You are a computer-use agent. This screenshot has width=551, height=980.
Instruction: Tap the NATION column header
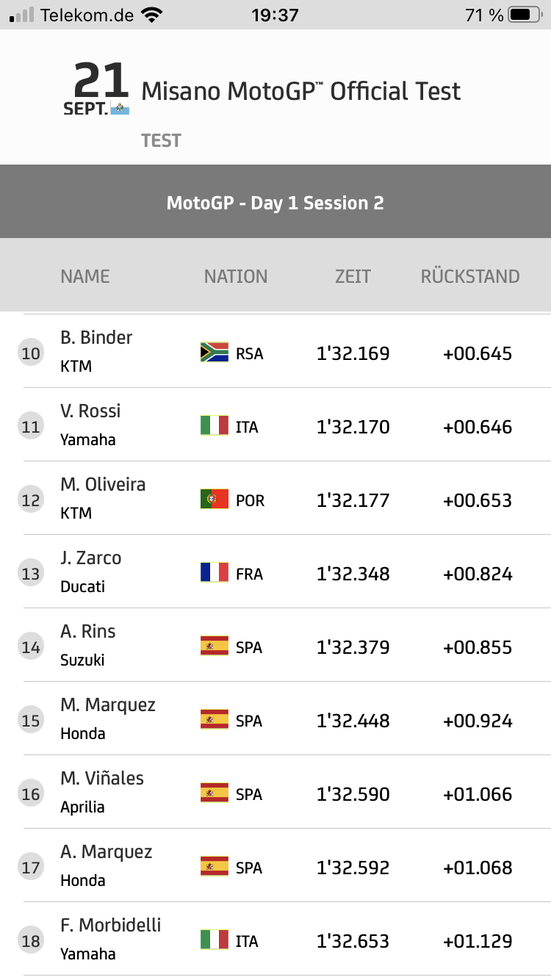(236, 276)
